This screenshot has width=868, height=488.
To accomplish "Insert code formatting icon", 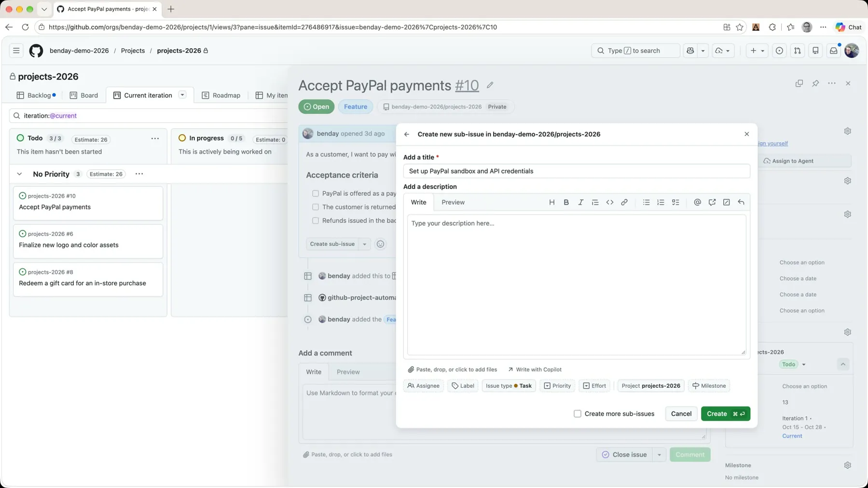I will (609, 202).
